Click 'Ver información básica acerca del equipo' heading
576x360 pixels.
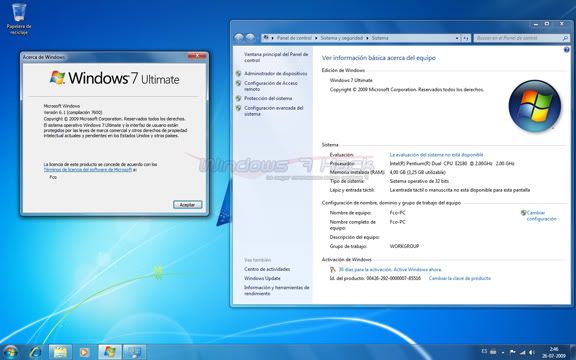(379, 58)
